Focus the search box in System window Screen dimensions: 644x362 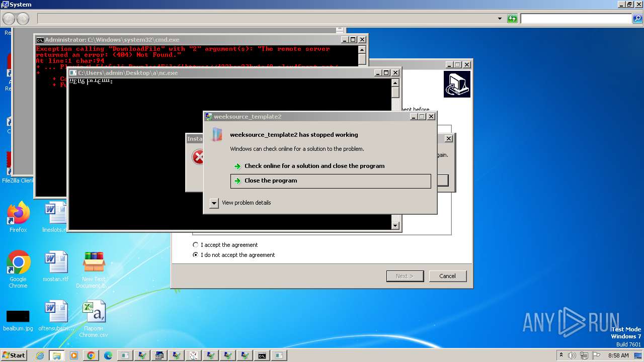point(576,19)
